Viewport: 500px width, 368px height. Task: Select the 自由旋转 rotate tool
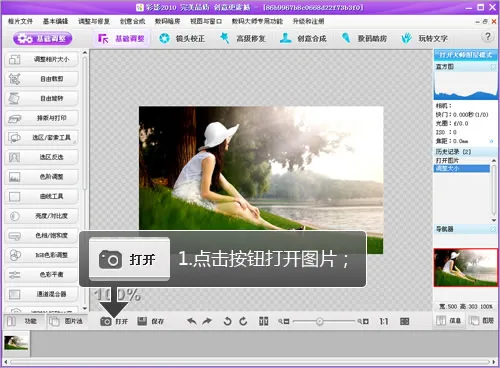coord(42,99)
